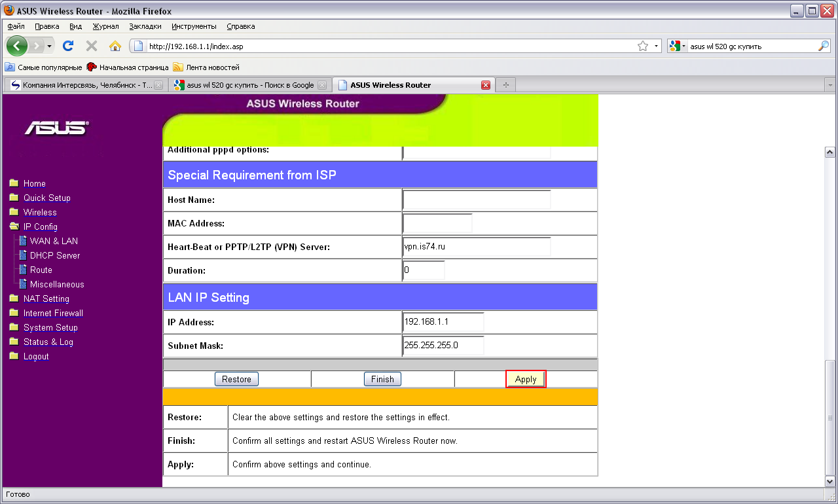Close the ASUS Wireless Router tab
This screenshot has height=504, width=838.
[486, 85]
